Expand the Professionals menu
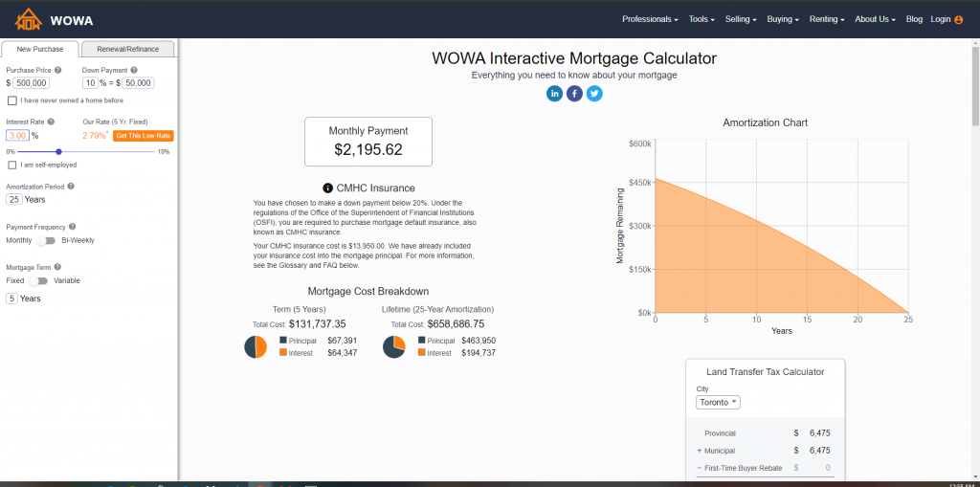Image resolution: width=980 pixels, height=487 pixels. tap(650, 19)
